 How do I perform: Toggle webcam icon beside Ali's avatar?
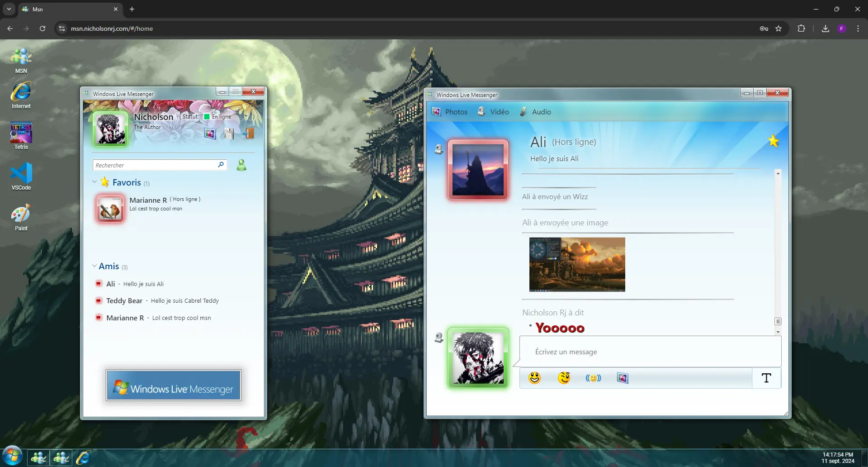point(439,149)
